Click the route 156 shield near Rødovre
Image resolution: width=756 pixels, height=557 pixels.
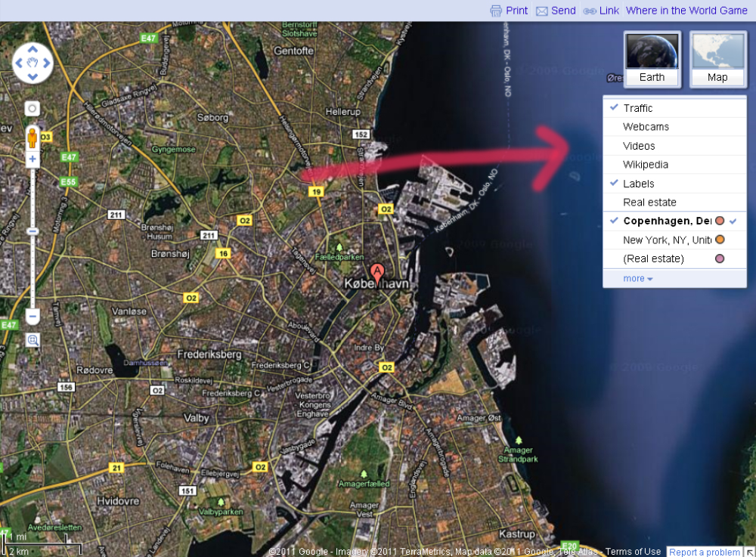pos(66,387)
